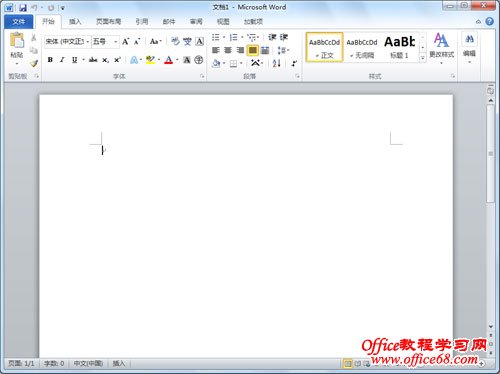Apply the Normal (正文) style
The image size is (500, 374).
[x=324, y=47]
